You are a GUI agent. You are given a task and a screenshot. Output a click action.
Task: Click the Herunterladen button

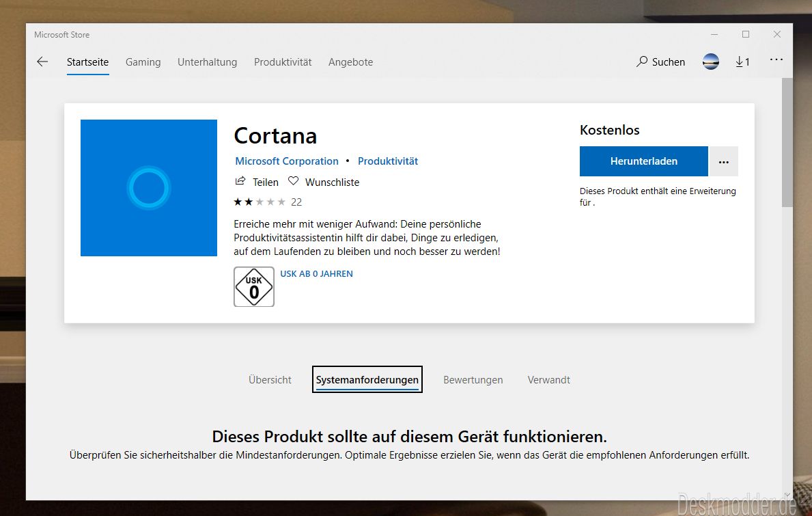(x=644, y=162)
